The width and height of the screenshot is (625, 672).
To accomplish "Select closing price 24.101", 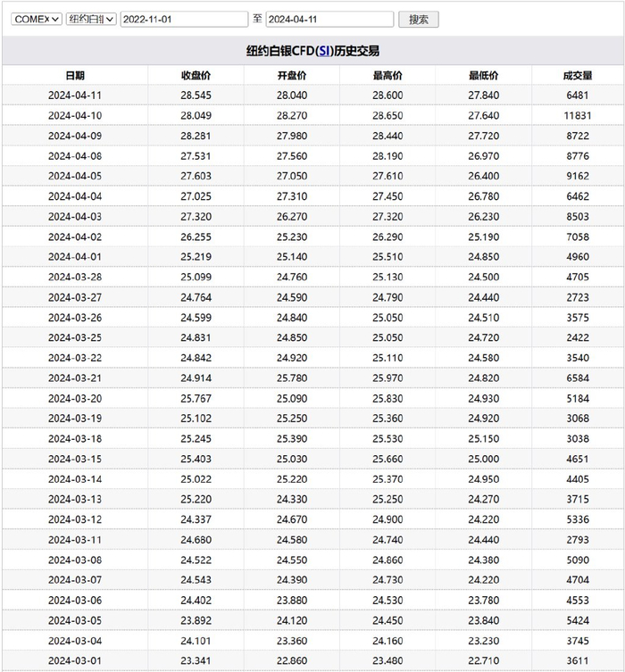I will point(196,641).
